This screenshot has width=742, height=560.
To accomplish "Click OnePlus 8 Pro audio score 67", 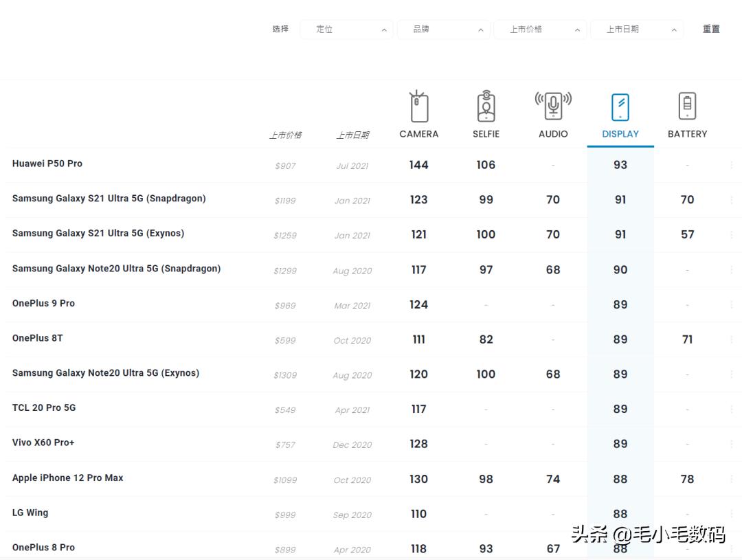I will click(552, 548).
